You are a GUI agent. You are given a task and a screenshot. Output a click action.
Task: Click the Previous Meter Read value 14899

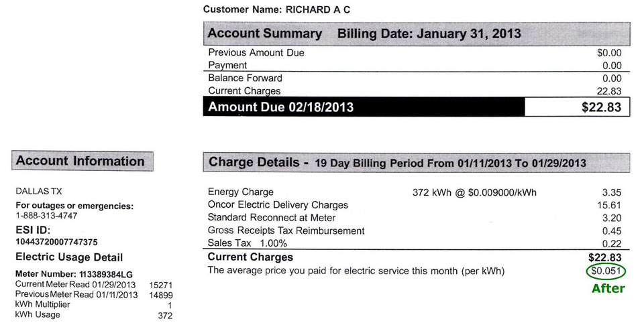[x=160, y=295]
